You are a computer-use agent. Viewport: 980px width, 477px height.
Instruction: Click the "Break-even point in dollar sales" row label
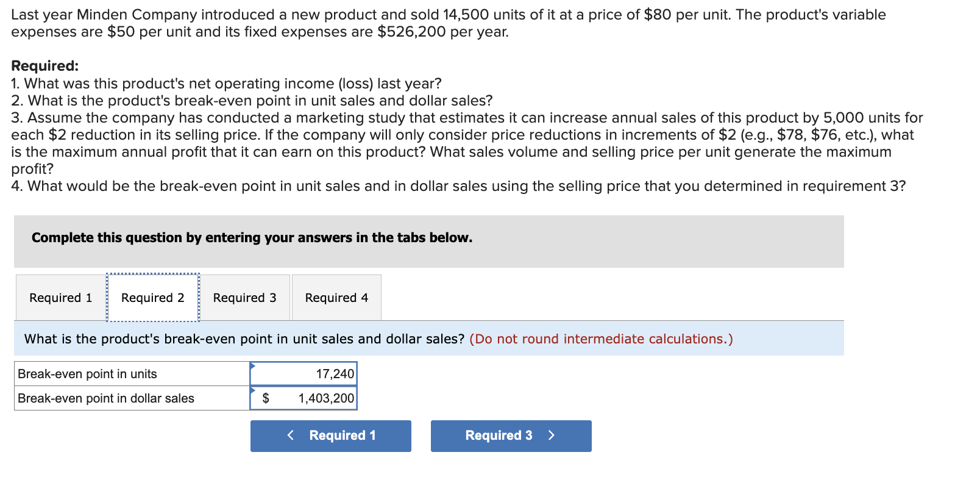point(106,398)
